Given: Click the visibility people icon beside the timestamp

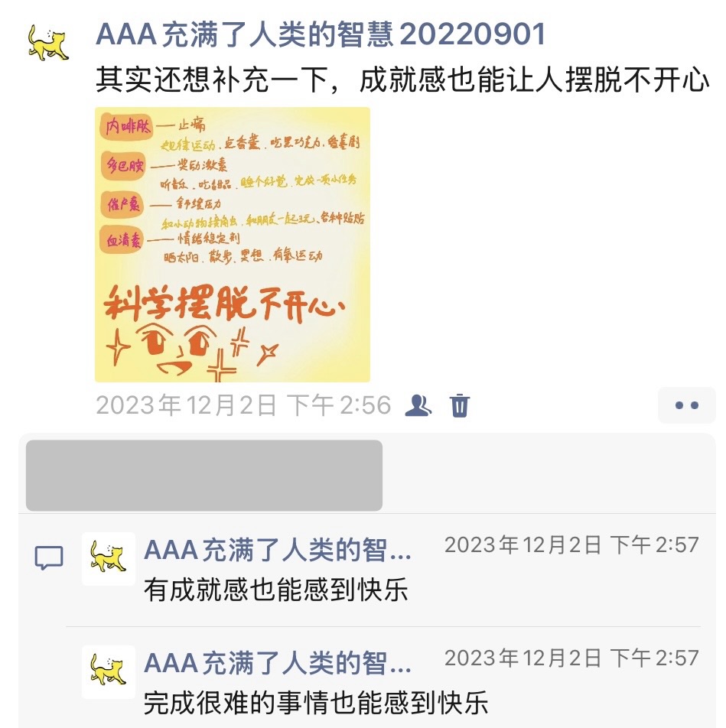Looking at the screenshot, I should [x=418, y=405].
